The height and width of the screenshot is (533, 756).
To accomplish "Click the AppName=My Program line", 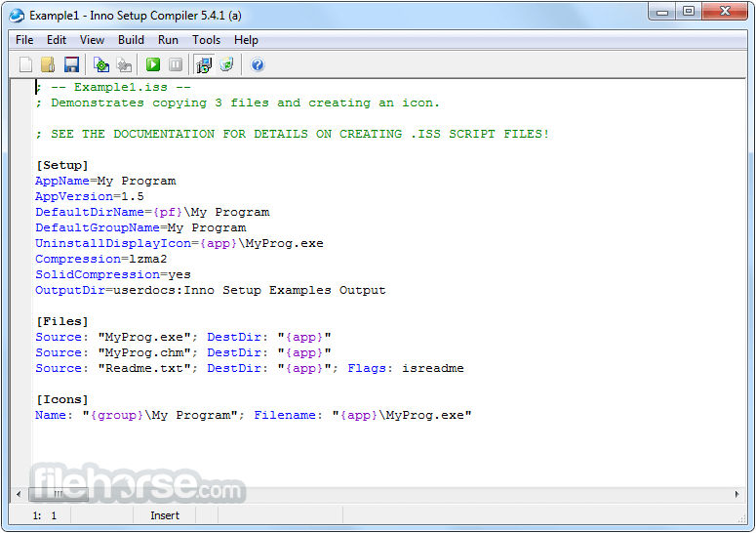I will click(x=105, y=181).
